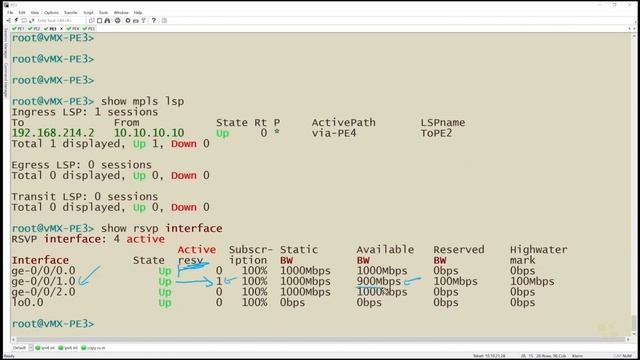Image resolution: width=640 pixels, height=360 pixels.
Task: Open Session Options gear icon
Action: [128, 20]
